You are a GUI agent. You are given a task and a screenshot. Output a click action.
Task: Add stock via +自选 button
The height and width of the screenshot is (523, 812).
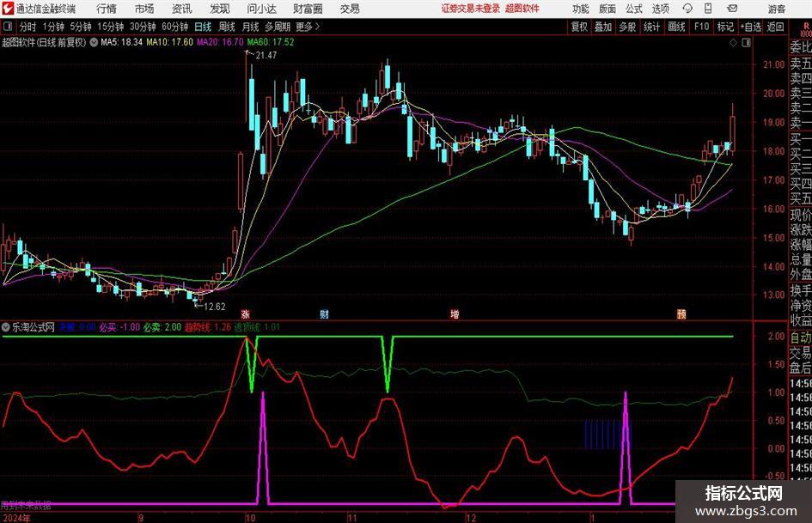click(x=751, y=27)
